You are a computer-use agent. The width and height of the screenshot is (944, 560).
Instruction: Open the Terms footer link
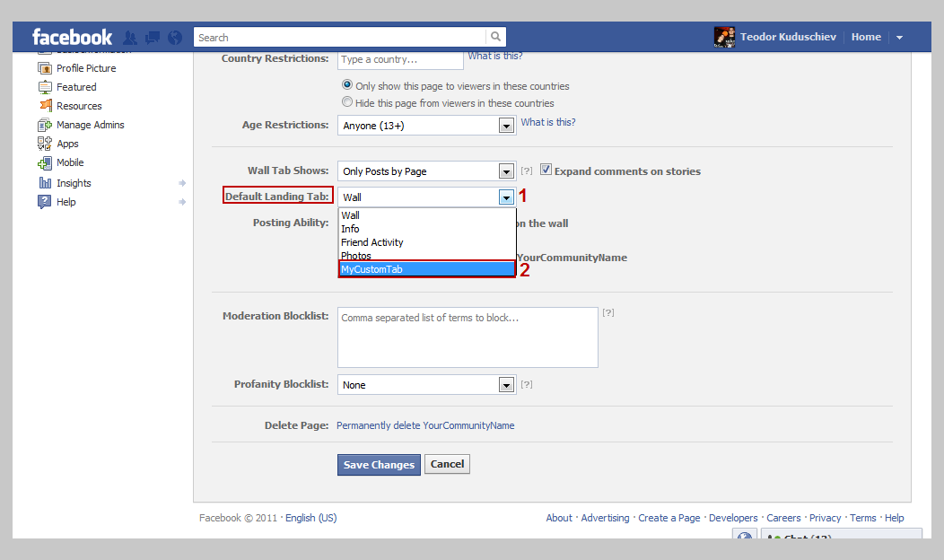coord(862,518)
